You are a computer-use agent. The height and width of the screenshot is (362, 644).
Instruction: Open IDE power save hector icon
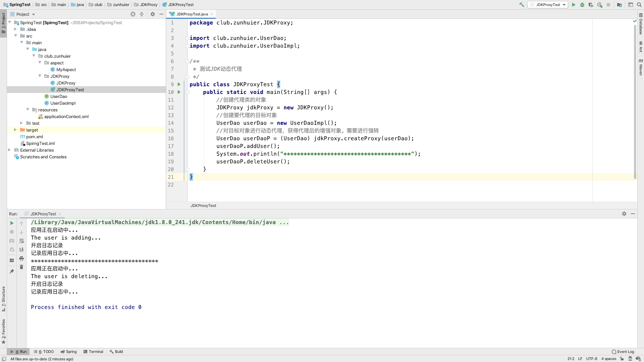pos(630,359)
